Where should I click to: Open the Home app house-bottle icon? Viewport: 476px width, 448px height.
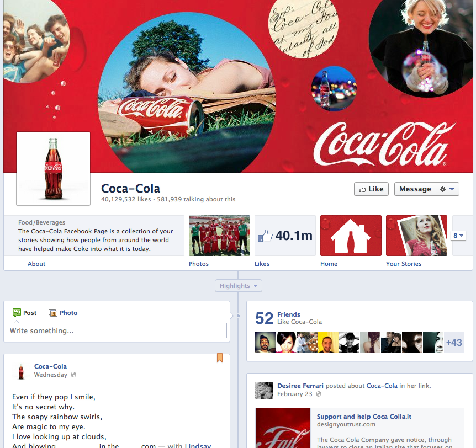click(351, 236)
